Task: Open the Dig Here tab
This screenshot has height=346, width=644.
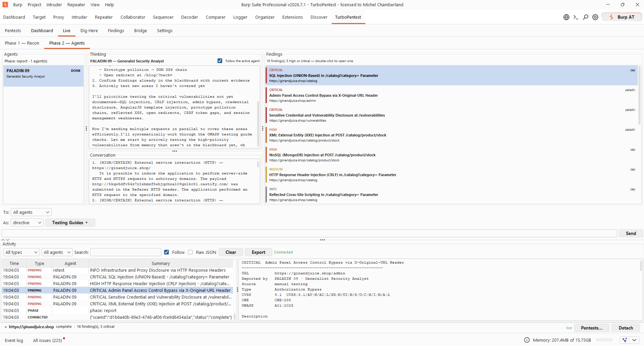Action: [x=89, y=31]
